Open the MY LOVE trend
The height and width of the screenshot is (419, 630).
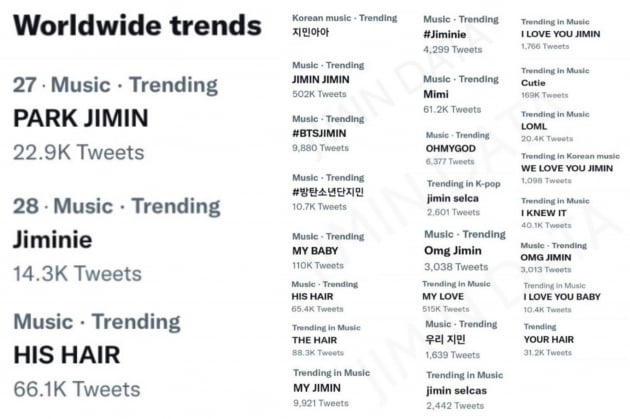(443, 296)
